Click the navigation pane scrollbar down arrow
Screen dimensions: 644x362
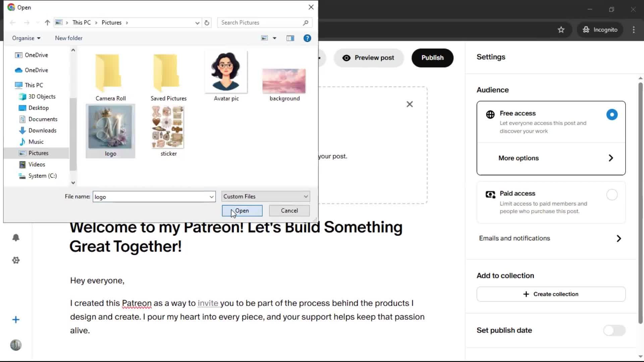coord(73,183)
